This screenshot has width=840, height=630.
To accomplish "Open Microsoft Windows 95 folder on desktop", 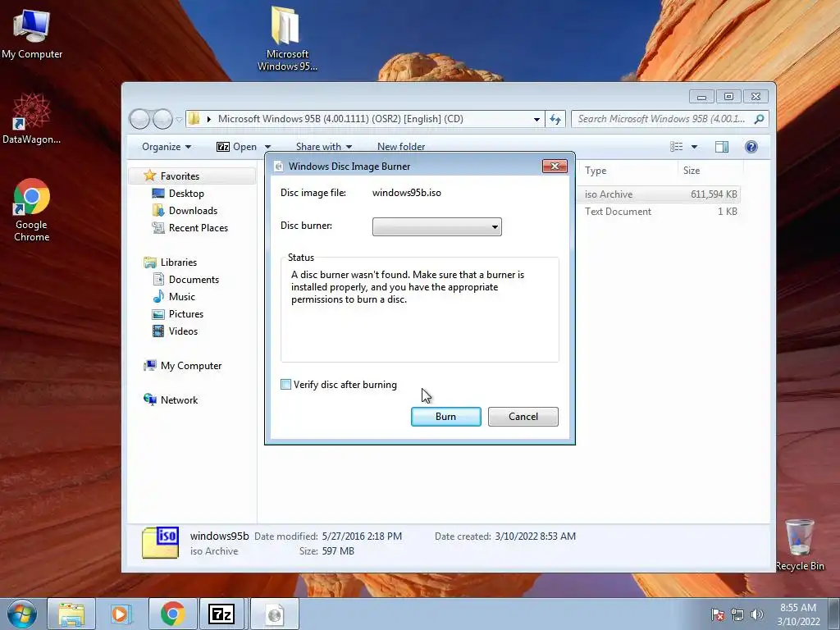I will [286, 39].
